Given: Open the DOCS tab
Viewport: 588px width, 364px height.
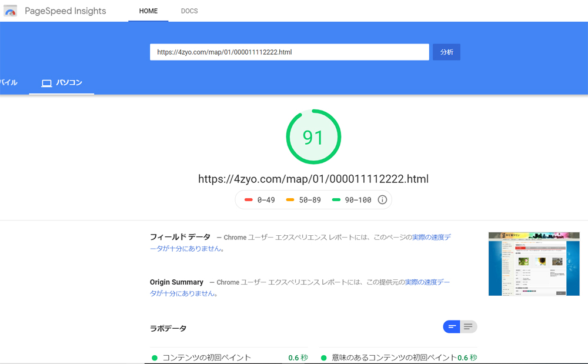Looking at the screenshot, I should [x=189, y=11].
